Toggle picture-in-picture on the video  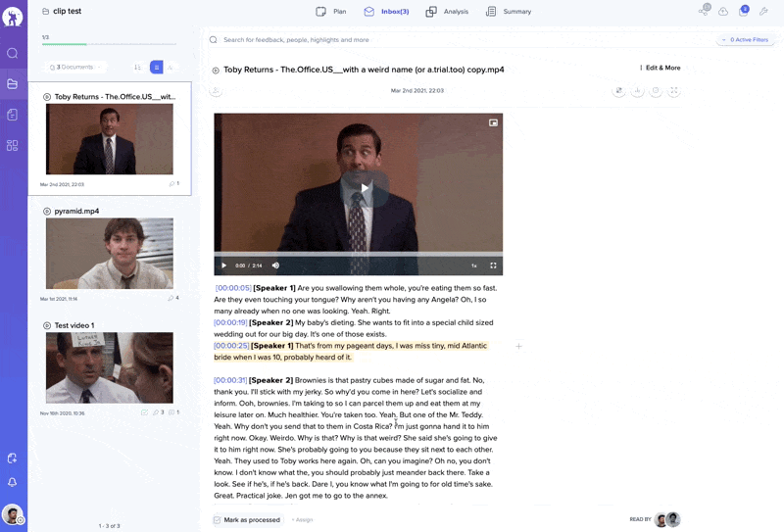click(493, 122)
